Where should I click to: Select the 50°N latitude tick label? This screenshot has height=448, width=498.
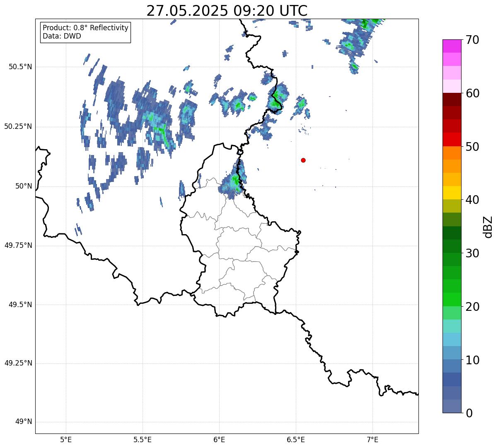pyautogui.click(x=24, y=186)
